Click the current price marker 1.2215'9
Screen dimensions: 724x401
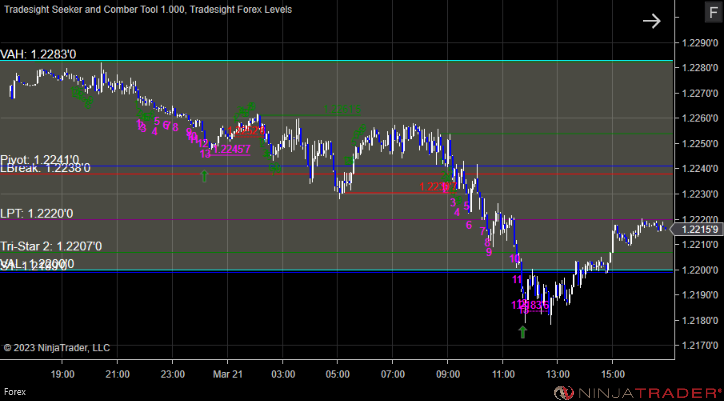point(696,229)
